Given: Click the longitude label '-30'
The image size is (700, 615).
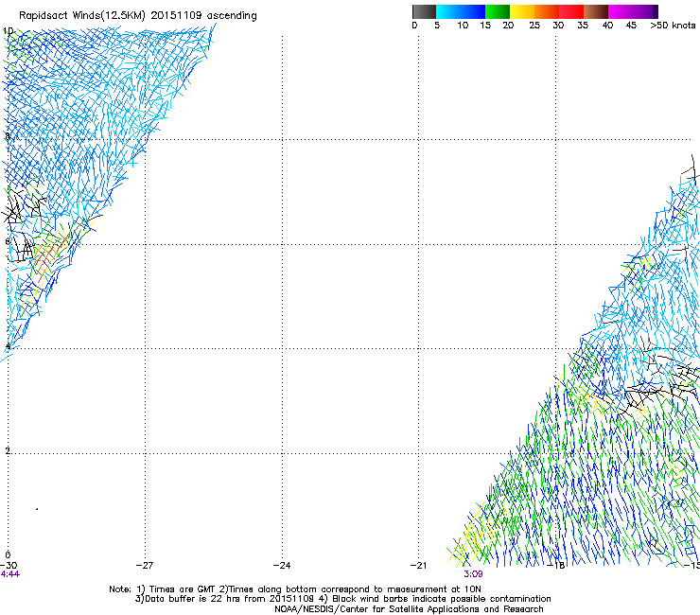Looking at the screenshot, I should [x=8, y=566].
